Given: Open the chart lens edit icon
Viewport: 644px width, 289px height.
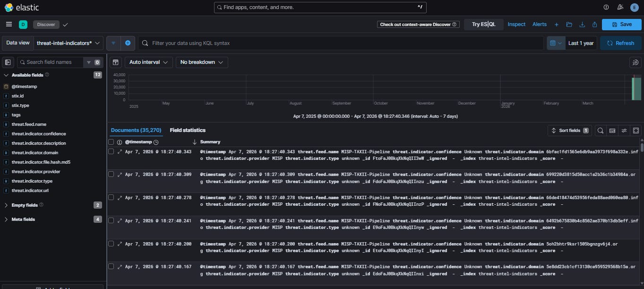Looking at the screenshot, I should [x=635, y=62].
